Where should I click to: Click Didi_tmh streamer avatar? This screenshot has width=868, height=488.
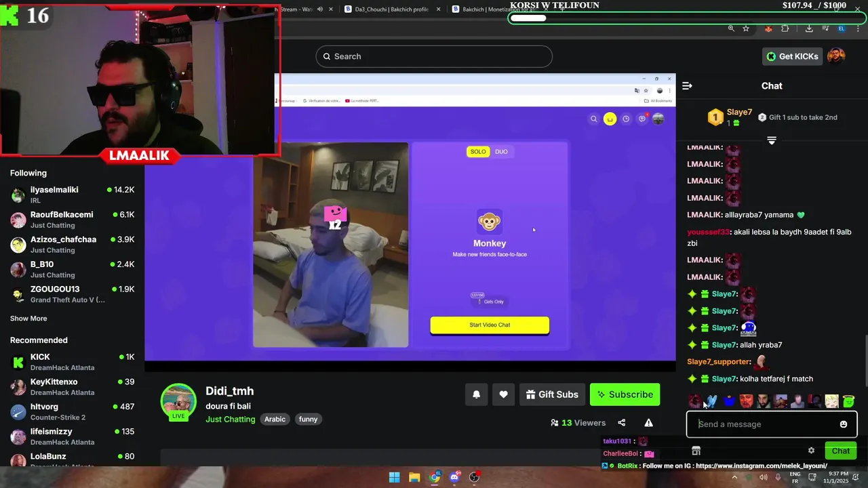tap(178, 401)
